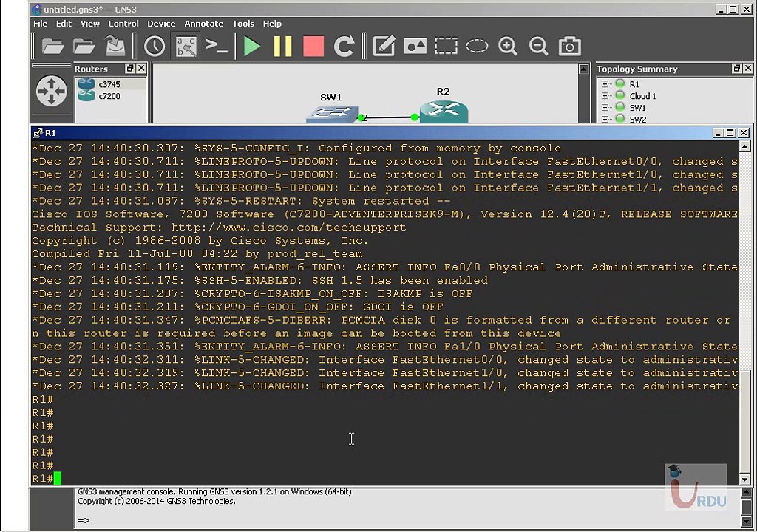The height and width of the screenshot is (532, 757).
Task: Click the New blank project folder icon
Action: coord(52,47)
